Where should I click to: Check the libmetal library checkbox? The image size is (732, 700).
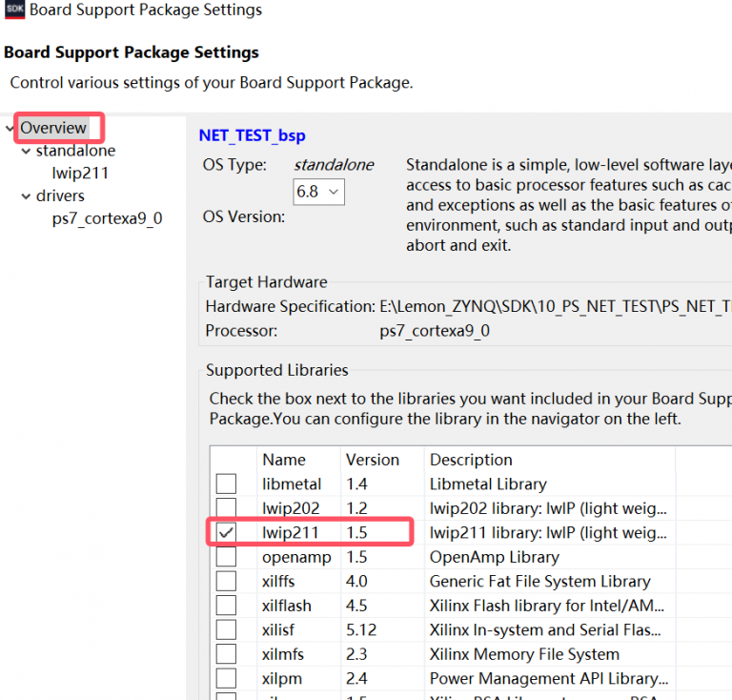(226, 484)
